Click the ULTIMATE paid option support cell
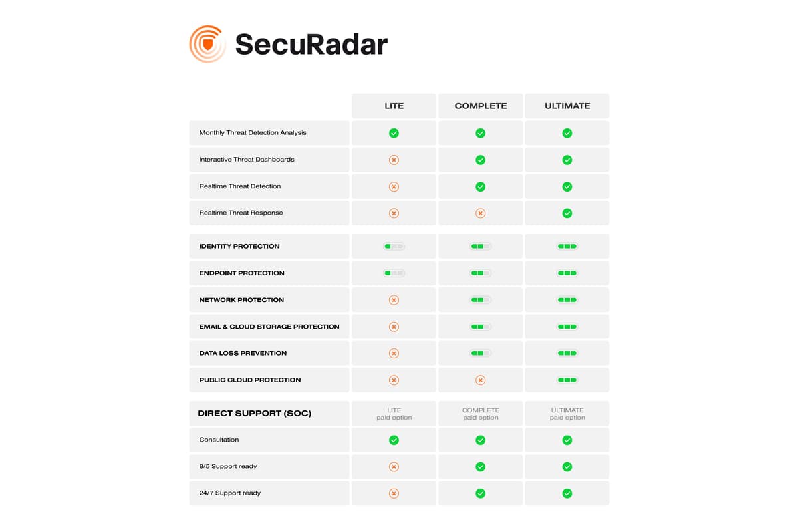The height and width of the screenshot is (532, 798). coord(567,414)
